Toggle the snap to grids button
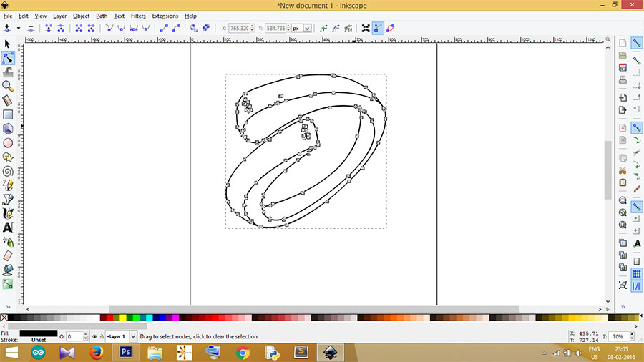This screenshot has width=644, height=362. tap(636, 273)
